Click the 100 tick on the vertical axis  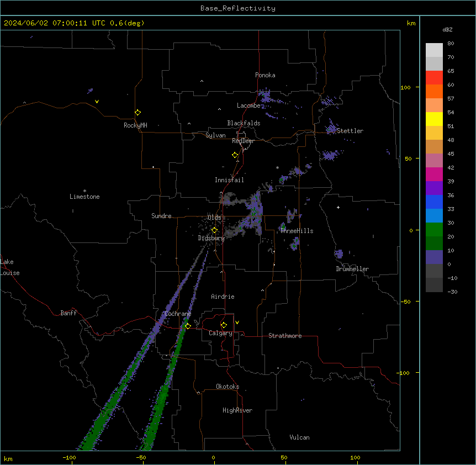click(x=405, y=87)
